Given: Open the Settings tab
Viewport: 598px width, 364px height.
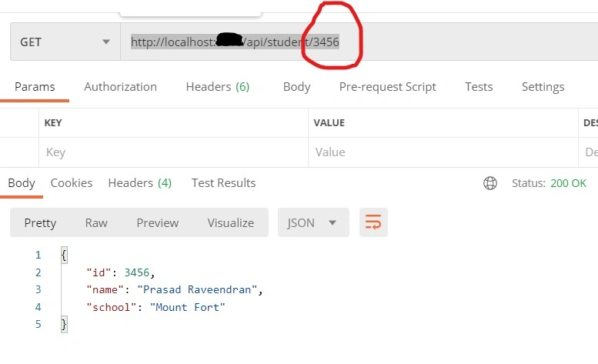Looking at the screenshot, I should click(543, 87).
